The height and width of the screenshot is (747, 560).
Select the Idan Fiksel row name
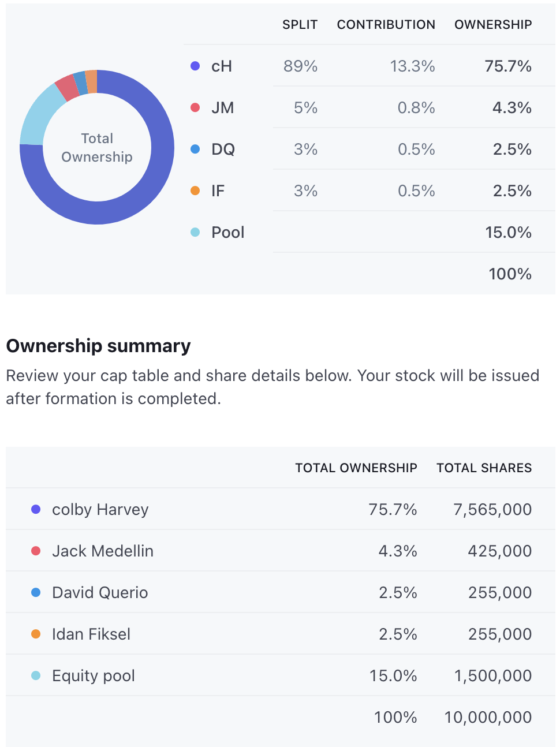coord(91,634)
